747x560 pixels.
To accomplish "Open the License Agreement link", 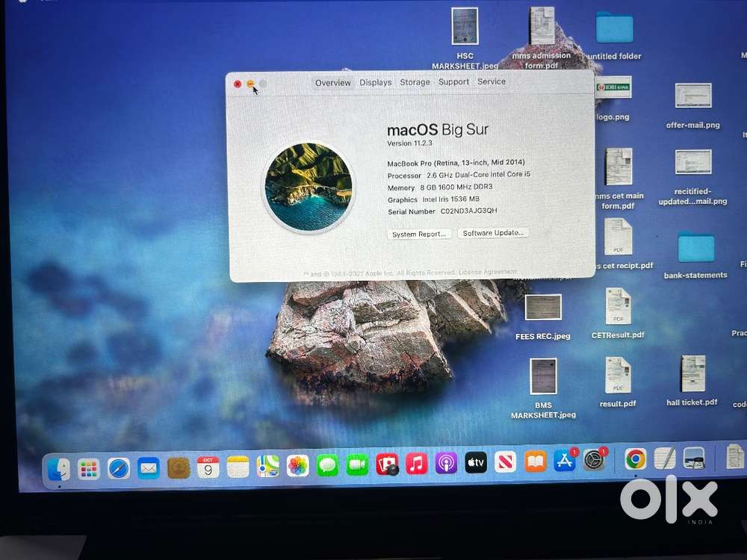I will coord(487,273).
